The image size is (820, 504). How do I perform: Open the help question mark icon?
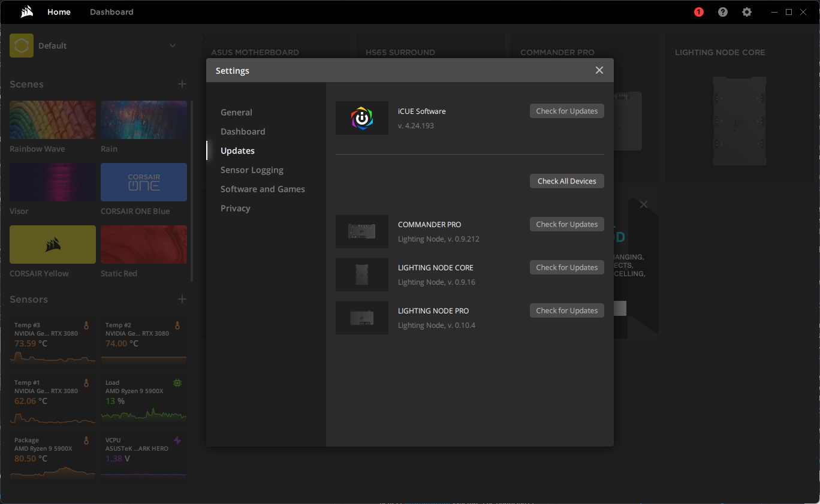723,12
